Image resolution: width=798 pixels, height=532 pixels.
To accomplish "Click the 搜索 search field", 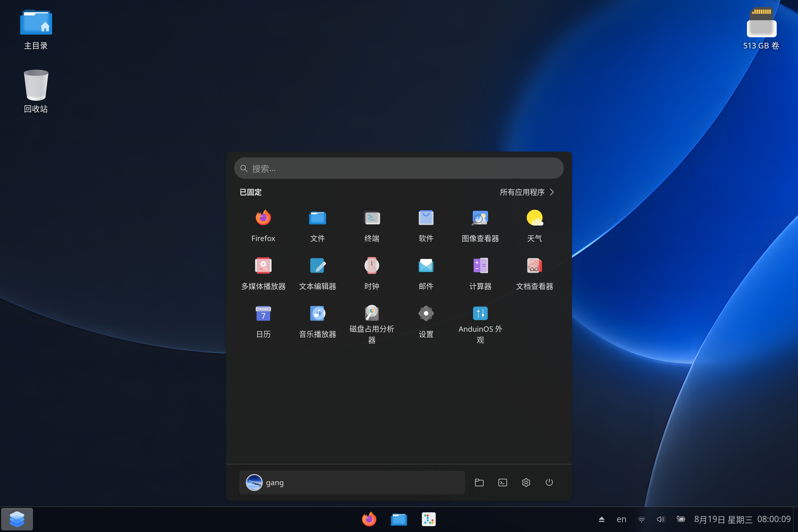I will click(399, 168).
